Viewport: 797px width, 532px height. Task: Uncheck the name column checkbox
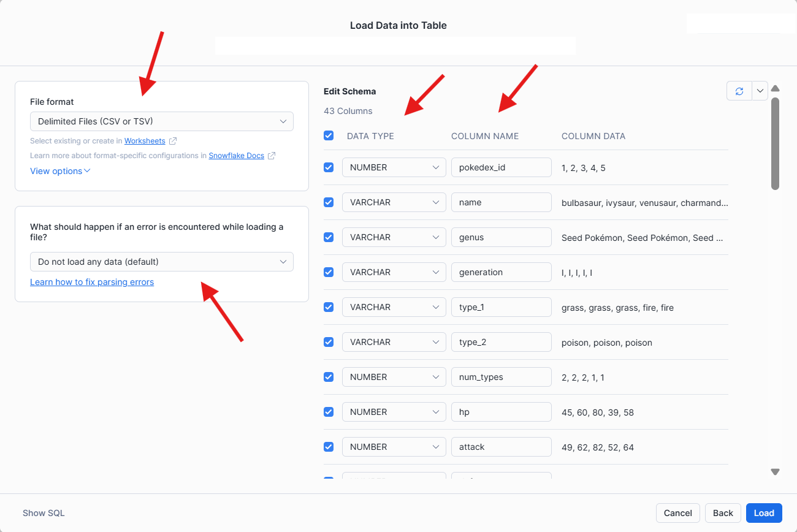[x=329, y=202]
